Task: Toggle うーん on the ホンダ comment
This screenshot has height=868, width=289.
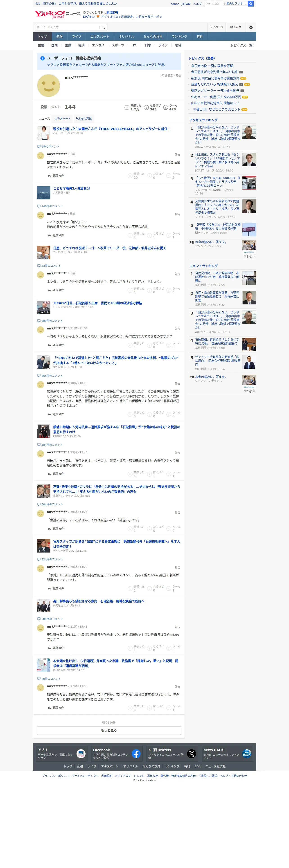Action: tap(174, 290)
